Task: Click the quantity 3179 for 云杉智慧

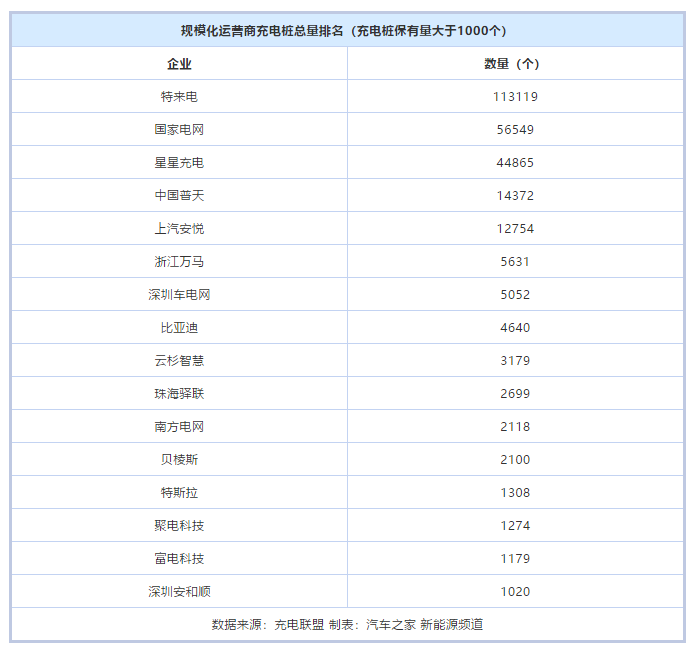Action: tap(515, 361)
